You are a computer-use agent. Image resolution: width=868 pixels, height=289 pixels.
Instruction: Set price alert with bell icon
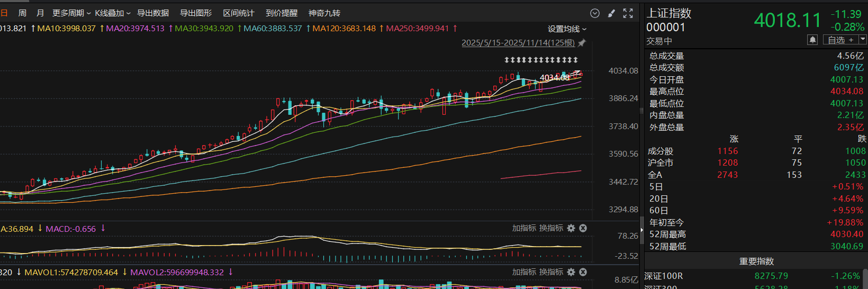coord(812,40)
